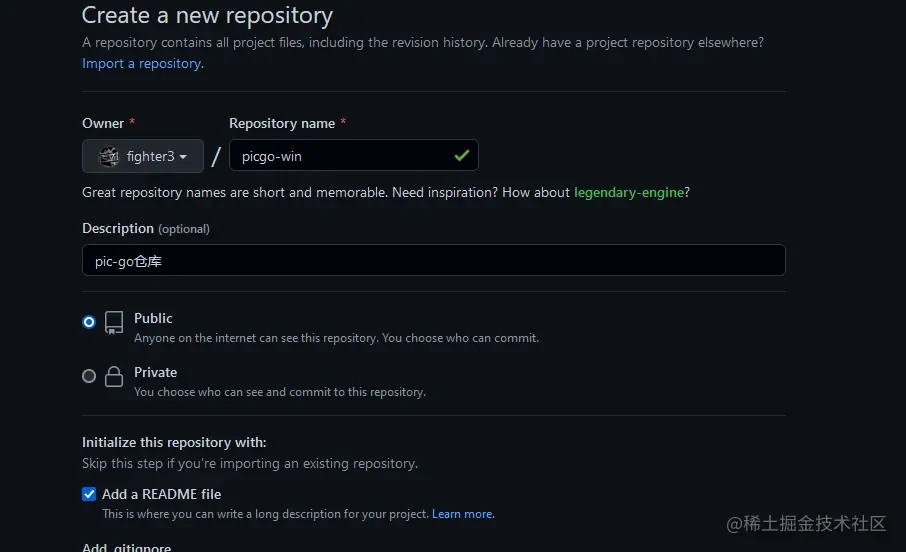Screen dimensions: 906x552
Task: Click the Initialize this repository with heading
Action: tap(174, 442)
